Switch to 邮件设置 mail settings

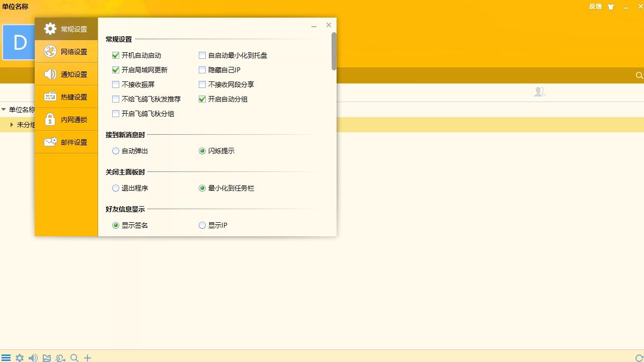click(x=66, y=142)
